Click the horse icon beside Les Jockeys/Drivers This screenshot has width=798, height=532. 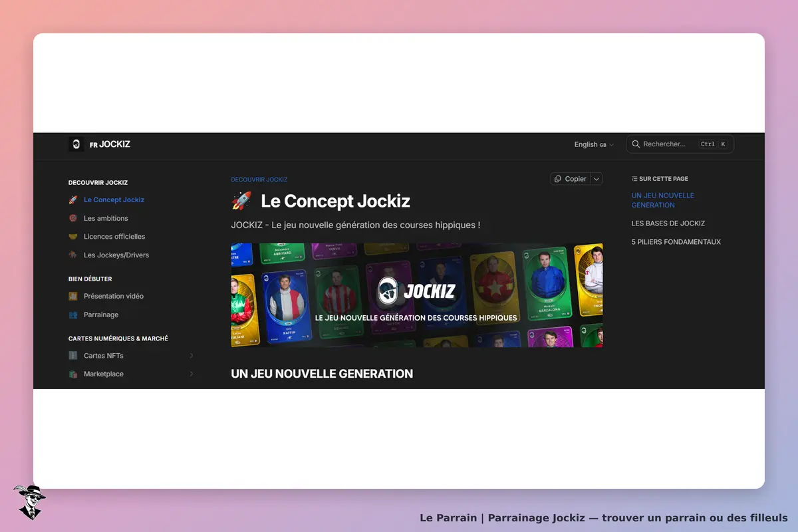pos(73,255)
